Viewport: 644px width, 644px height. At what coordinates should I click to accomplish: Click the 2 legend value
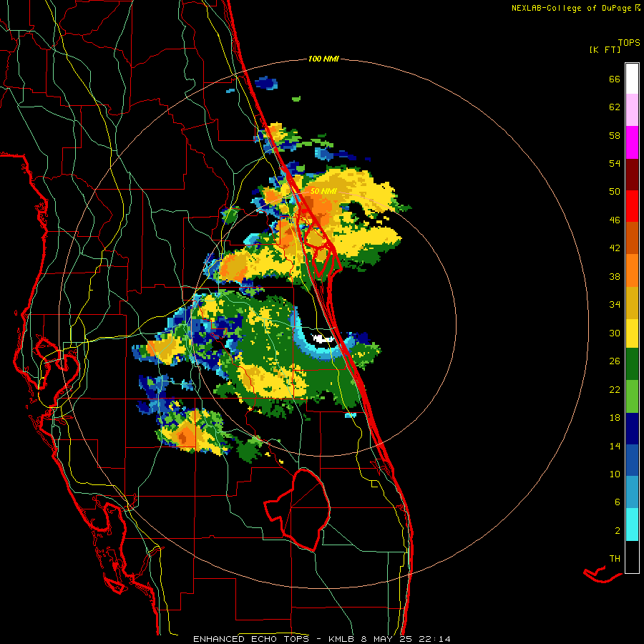pyautogui.click(x=618, y=531)
